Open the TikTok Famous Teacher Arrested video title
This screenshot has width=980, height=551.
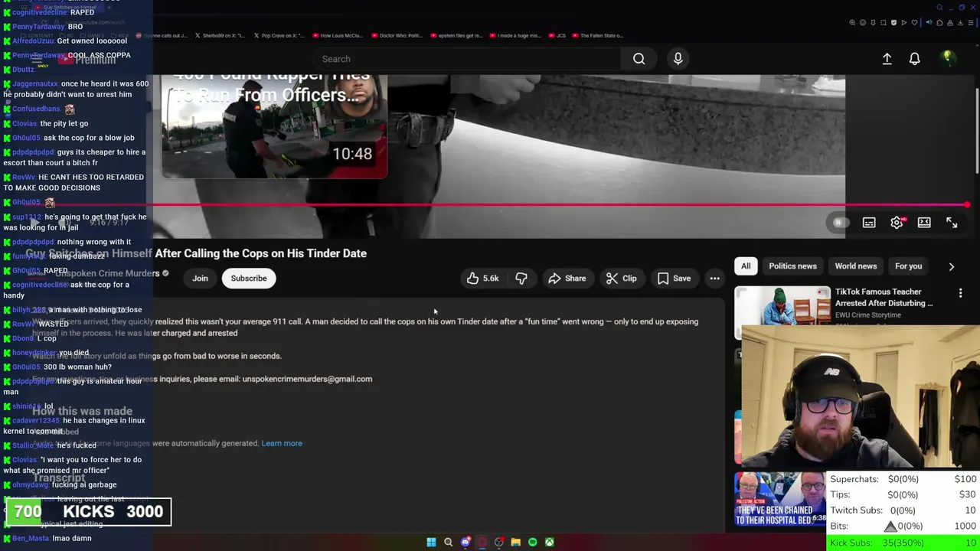[x=884, y=298]
